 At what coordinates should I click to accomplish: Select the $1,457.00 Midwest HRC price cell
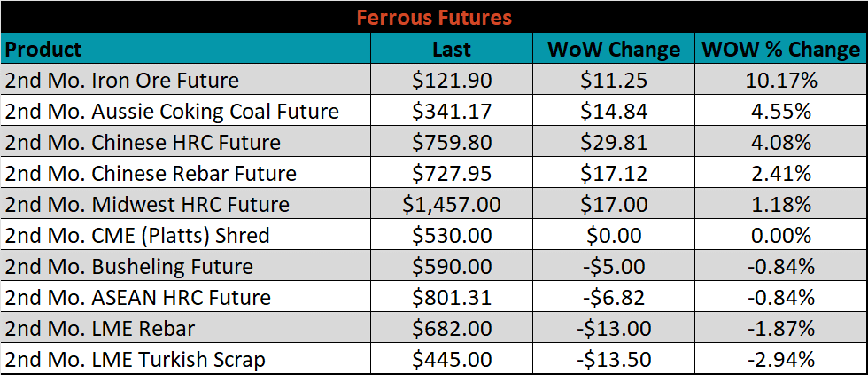pyautogui.click(x=452, y=205)
